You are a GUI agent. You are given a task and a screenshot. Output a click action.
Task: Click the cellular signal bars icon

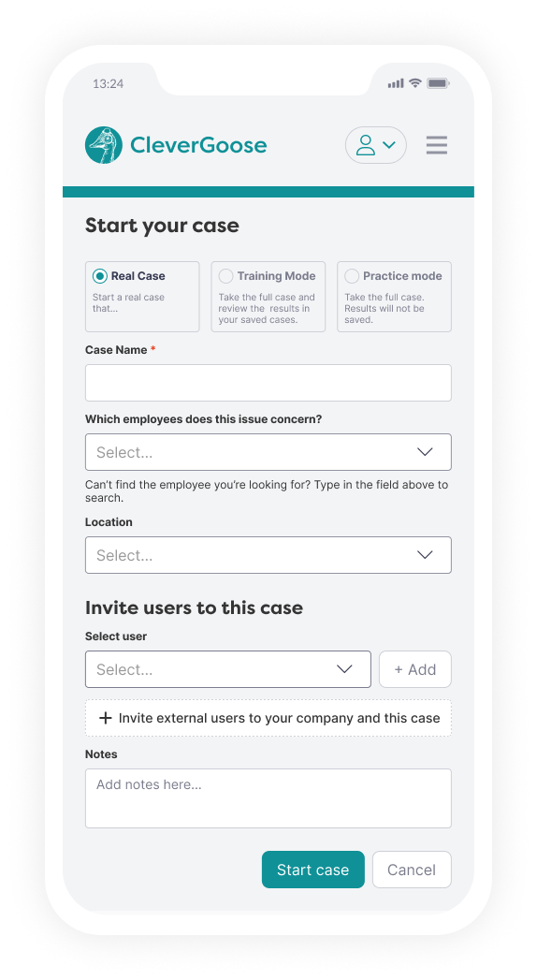[396, 83]
